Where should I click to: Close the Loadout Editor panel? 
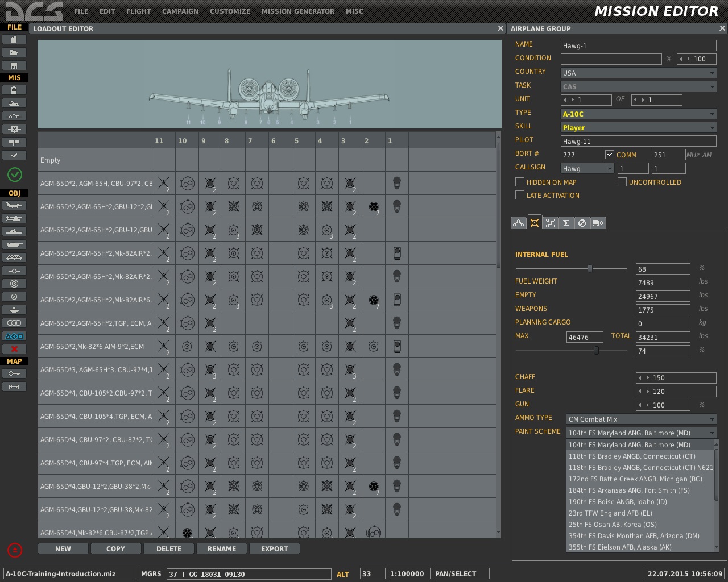(500, 28)
